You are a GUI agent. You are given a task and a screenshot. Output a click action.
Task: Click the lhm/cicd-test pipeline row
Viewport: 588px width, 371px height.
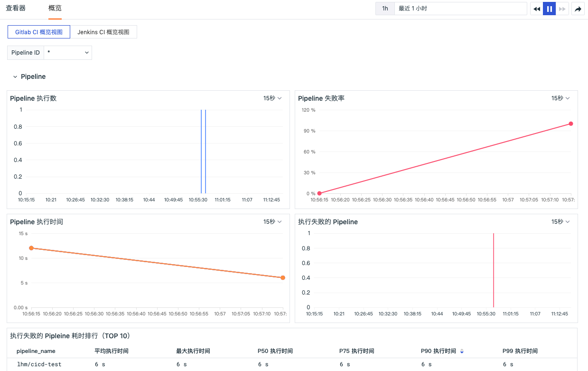(x=292, y=364)
